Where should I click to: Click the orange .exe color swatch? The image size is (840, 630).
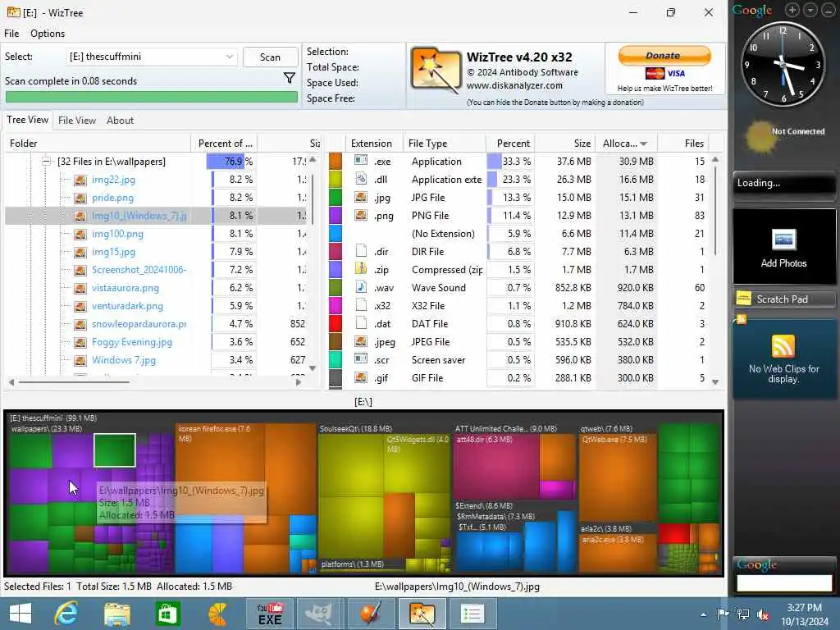[x=336, y=161]
